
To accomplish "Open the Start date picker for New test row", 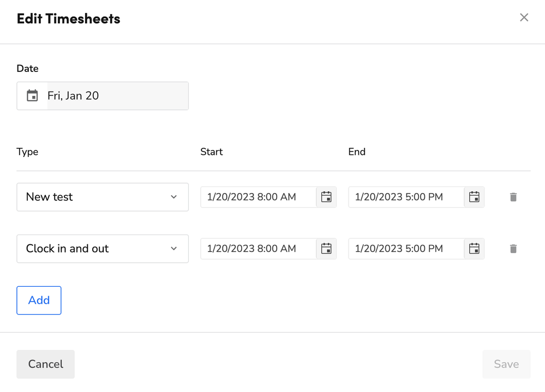I will point(326,197).
